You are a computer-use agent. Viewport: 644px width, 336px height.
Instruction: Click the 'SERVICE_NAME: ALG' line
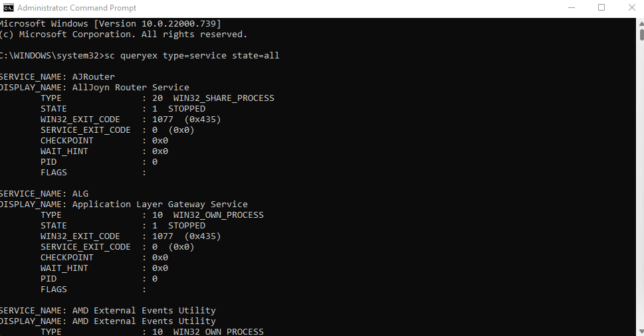coord(44,194)
